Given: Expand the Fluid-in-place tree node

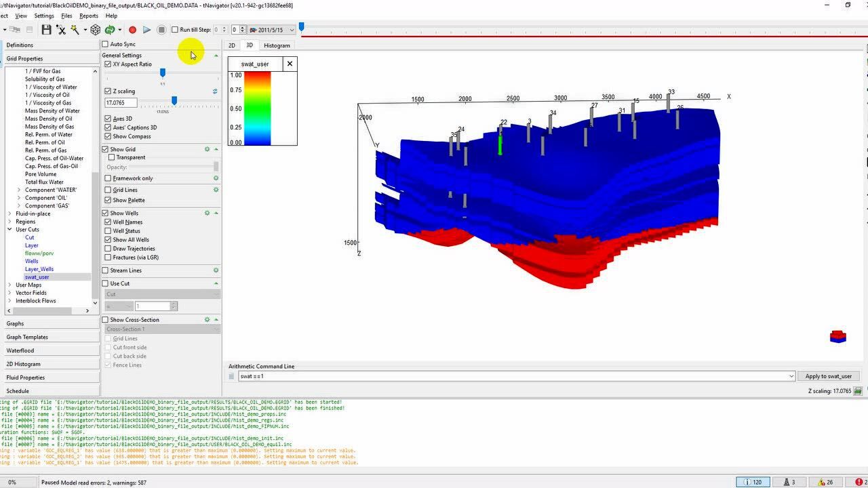Looking at the screenshot, I should [x=9, y=213].
